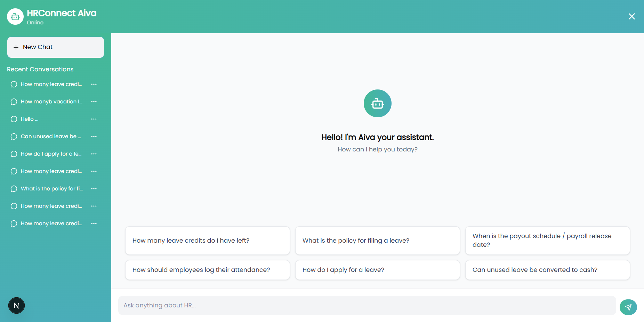The width and height of the screenshot is (644, 322).
Task: Choose 'What is the policy for filing a leave?'
Action: click(x=378, y=241)
